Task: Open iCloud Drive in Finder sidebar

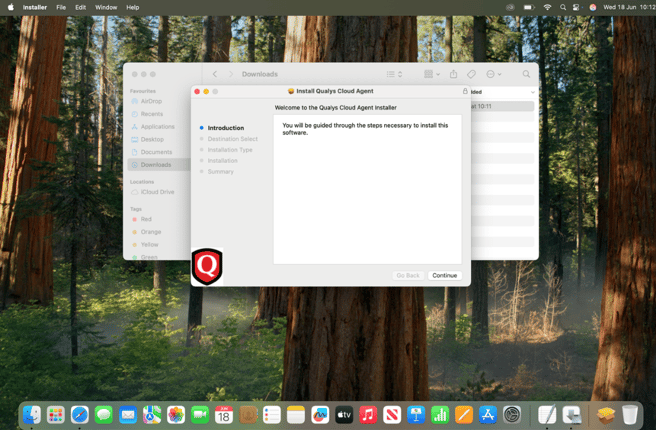Action: coord(157,192)
